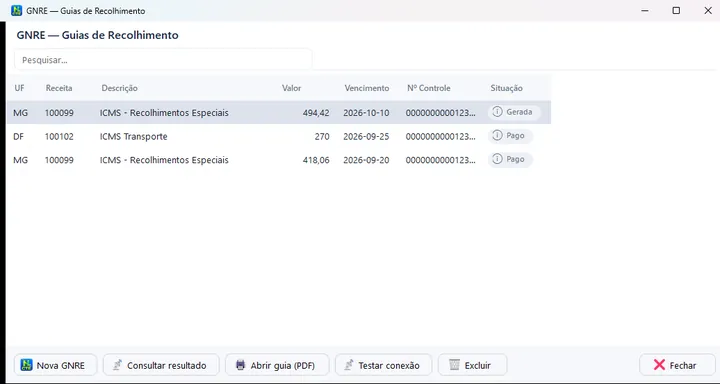720x384 pixels.
Task: Click the value 270 cell
Action: point(322,136)
